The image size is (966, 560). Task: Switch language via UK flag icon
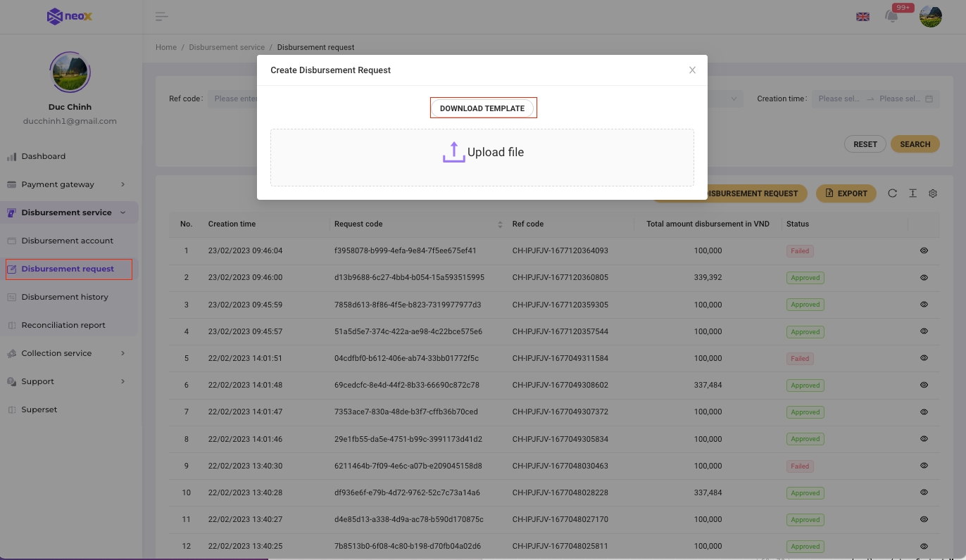click(x=862, y=17)
